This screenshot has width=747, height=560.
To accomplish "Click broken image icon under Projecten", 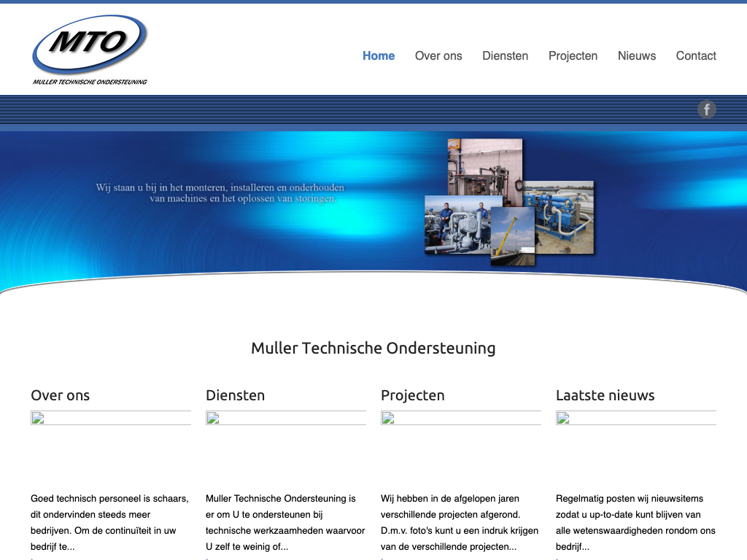I will pos(388,419).
